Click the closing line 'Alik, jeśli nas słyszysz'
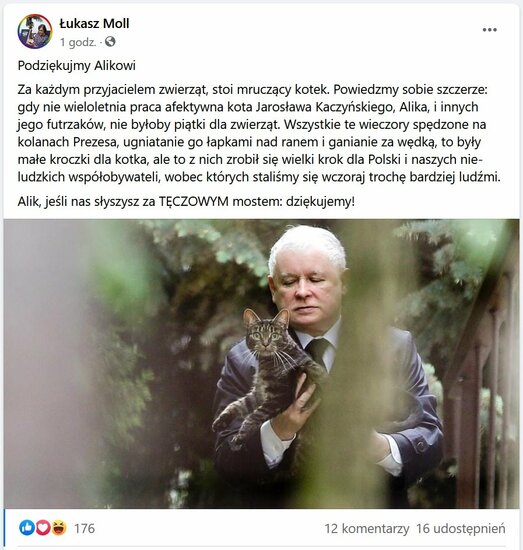 (186, 202)
